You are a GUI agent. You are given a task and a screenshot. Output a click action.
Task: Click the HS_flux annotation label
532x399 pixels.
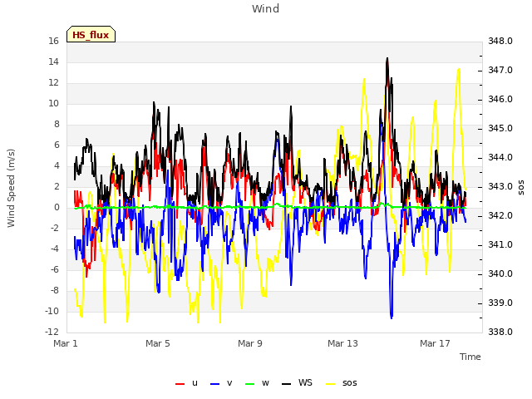coord(91,35)
